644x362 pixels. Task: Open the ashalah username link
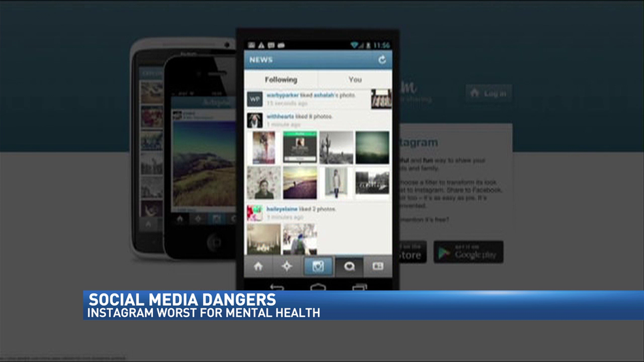coord(324,95)
